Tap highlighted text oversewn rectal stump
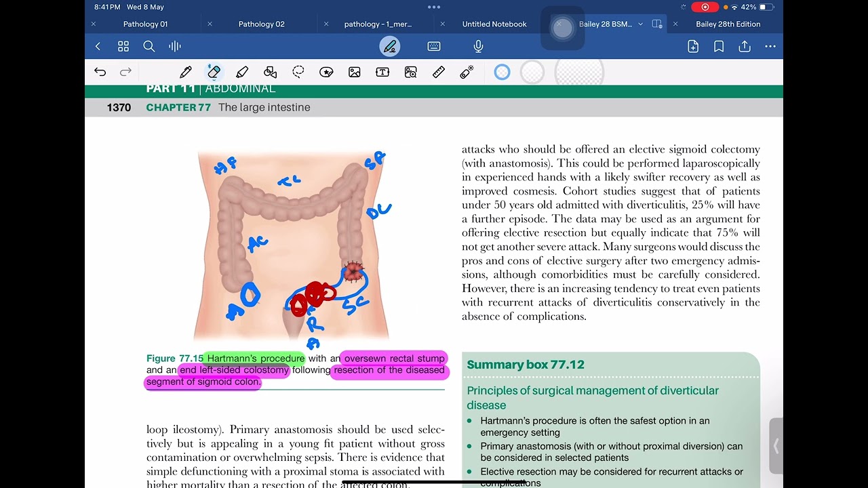Screen dimensions: 868x488 (x=395, y=359)
